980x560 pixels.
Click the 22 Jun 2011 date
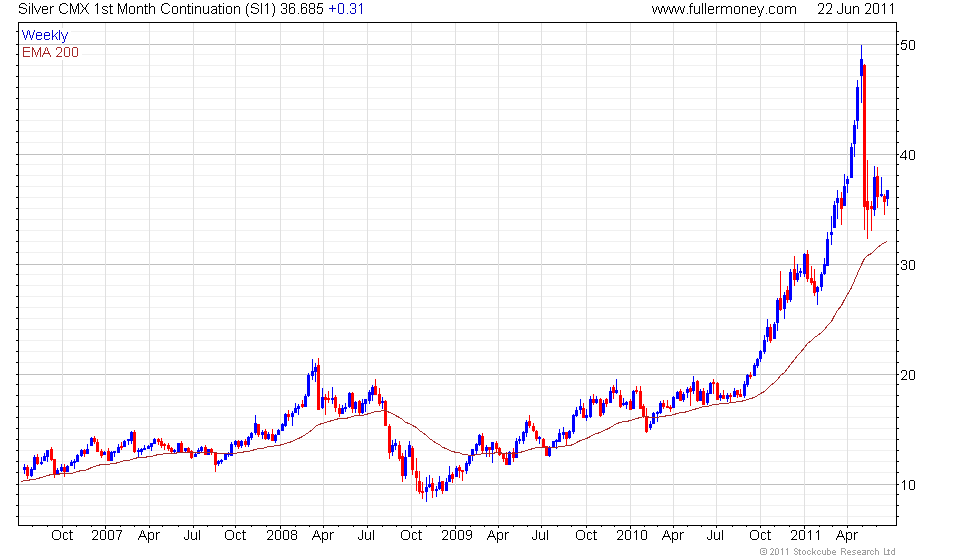point(855,9)
